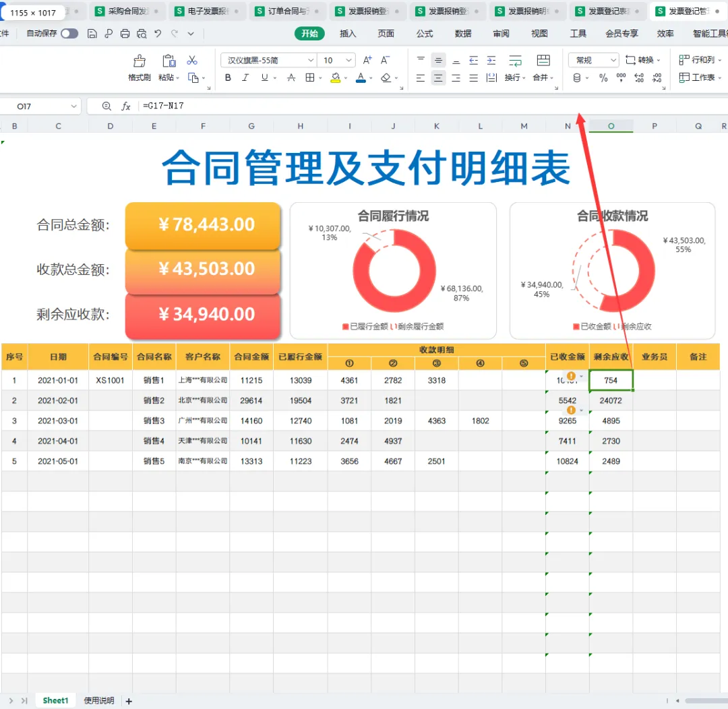
Task: Switch to the 插入 ribbon tab
Action: (x=348, y=34)
